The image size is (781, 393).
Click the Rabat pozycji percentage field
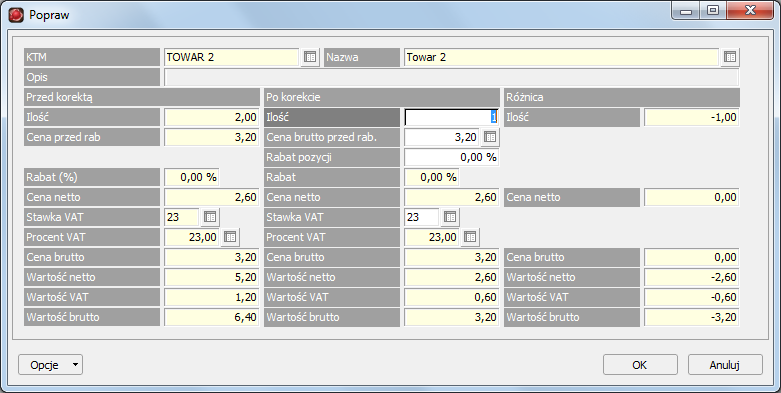point(452,157)
